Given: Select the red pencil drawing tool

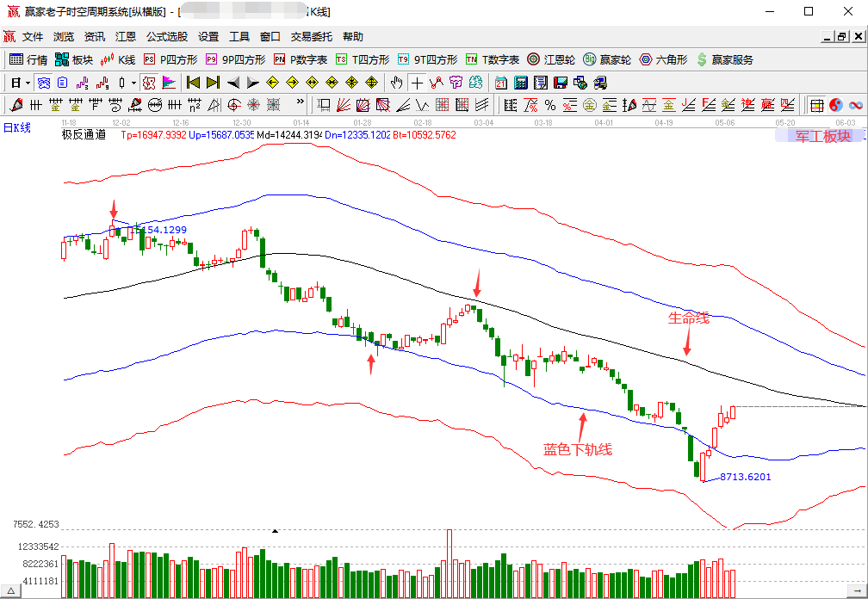Looking at the screenshot, I should point(16,104).
